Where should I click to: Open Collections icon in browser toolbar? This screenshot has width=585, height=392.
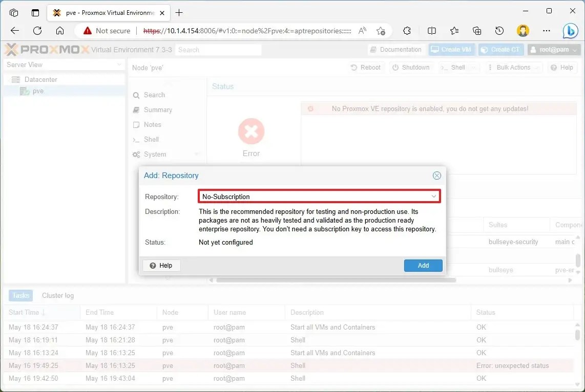tap(477, 31)
